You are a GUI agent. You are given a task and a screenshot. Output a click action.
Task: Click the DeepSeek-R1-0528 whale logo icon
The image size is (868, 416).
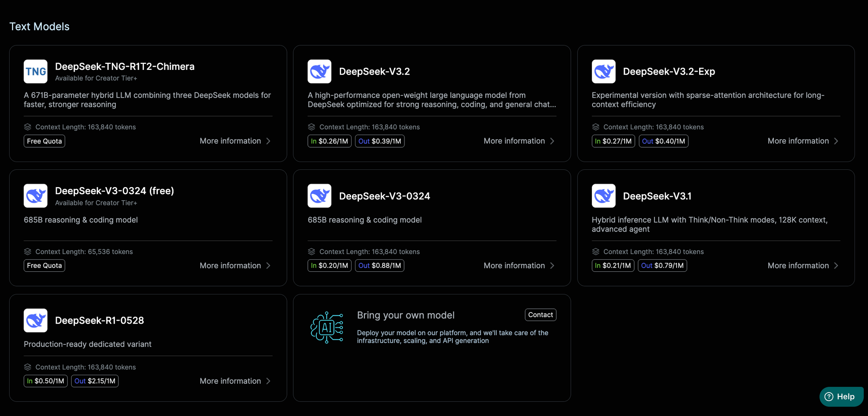(x=36, y=320)
